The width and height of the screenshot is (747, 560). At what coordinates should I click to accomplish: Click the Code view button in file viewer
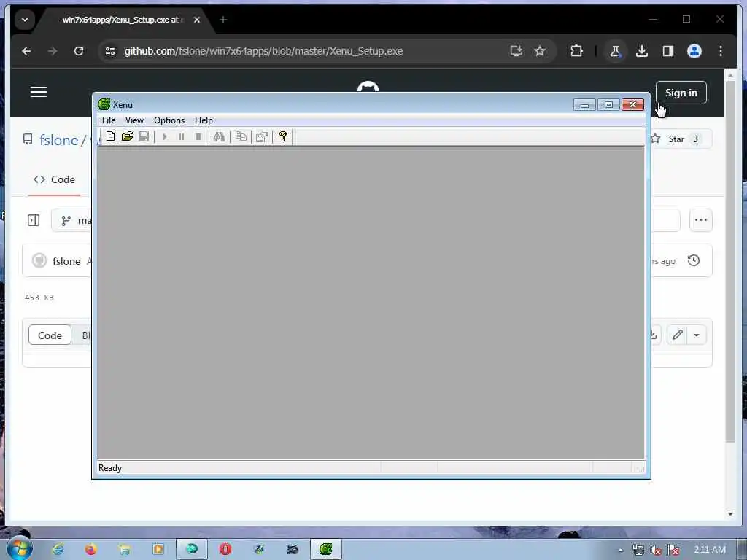50,335
